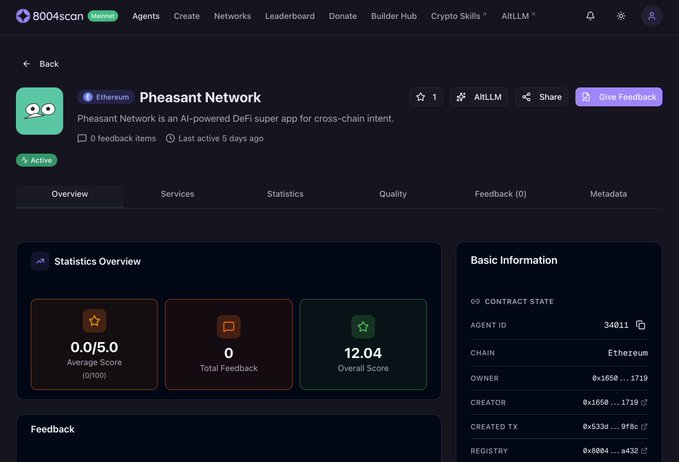The height and width of the screenshot is (462, 679).
Task: Click 'Last active 5 days ago' text
Action: pyautogui.click(x=221, y=138)
